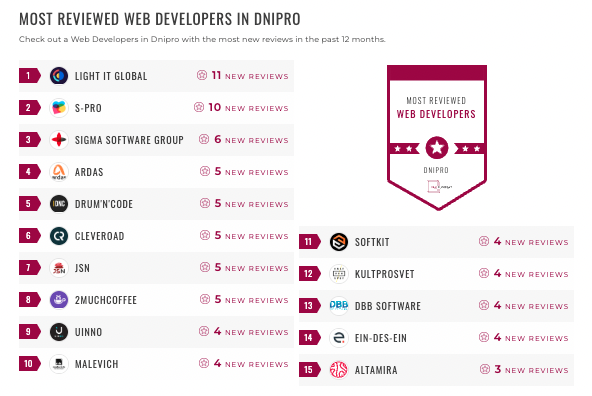Click the JSN logo icon
Viewport: 592px width, 396px height.
tap(59, 268)
